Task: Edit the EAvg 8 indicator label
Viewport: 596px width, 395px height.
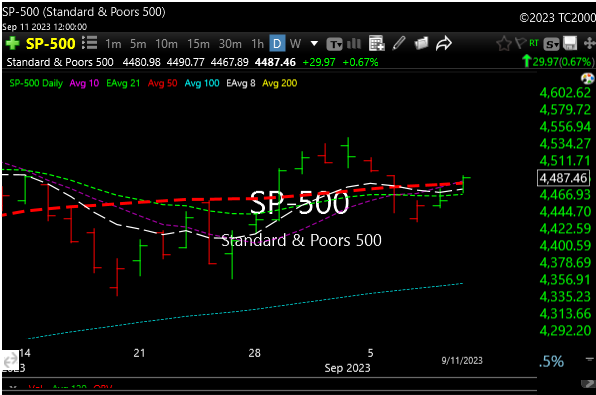Action: click(241, 83)
